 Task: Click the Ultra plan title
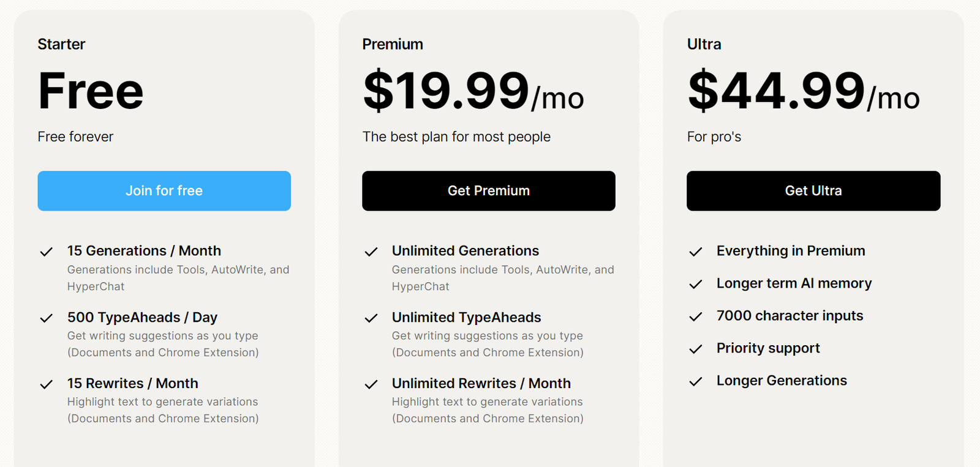(x=704, y=44)
